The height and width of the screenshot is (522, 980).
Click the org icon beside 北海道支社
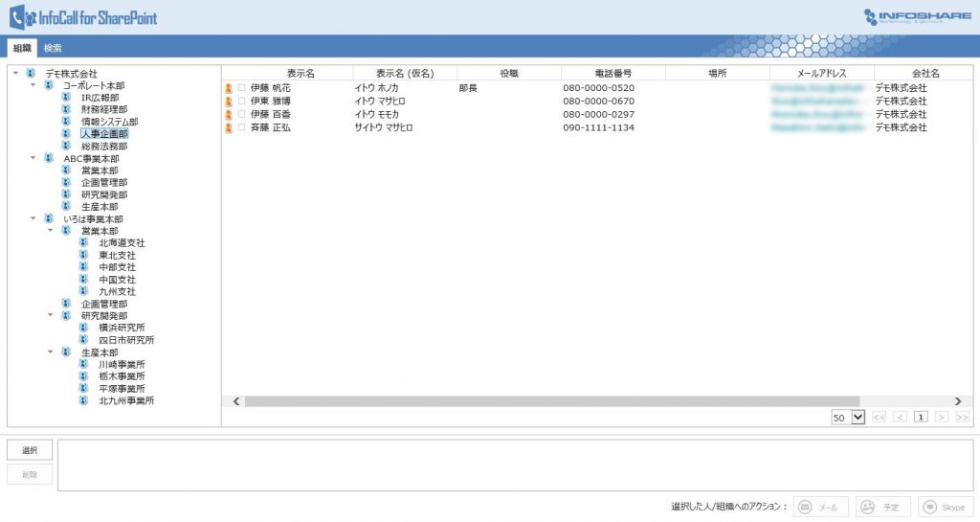click(x=83, y=243)
